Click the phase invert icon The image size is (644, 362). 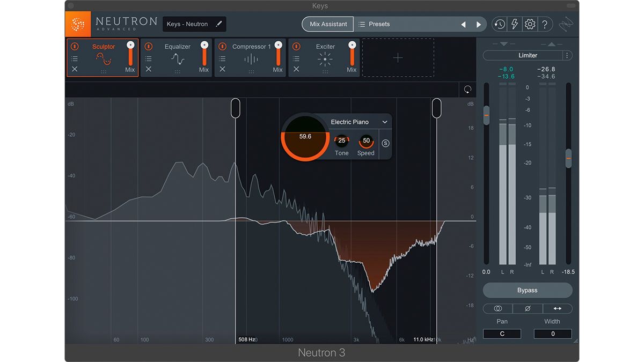(528, 309)
